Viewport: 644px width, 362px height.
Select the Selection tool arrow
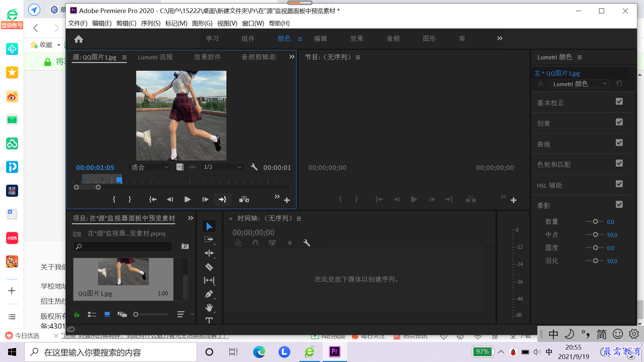pyautogui.click(x=209, y=226)
